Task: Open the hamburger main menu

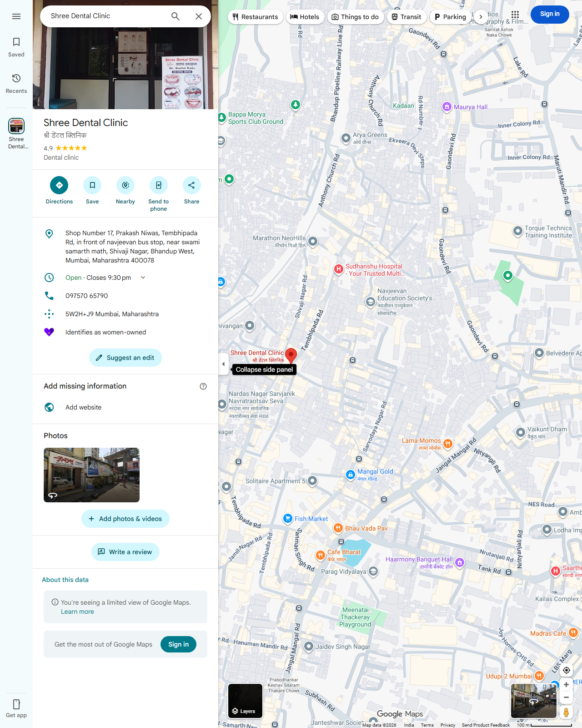Action: pyautogui.click(x=16, y=16)
